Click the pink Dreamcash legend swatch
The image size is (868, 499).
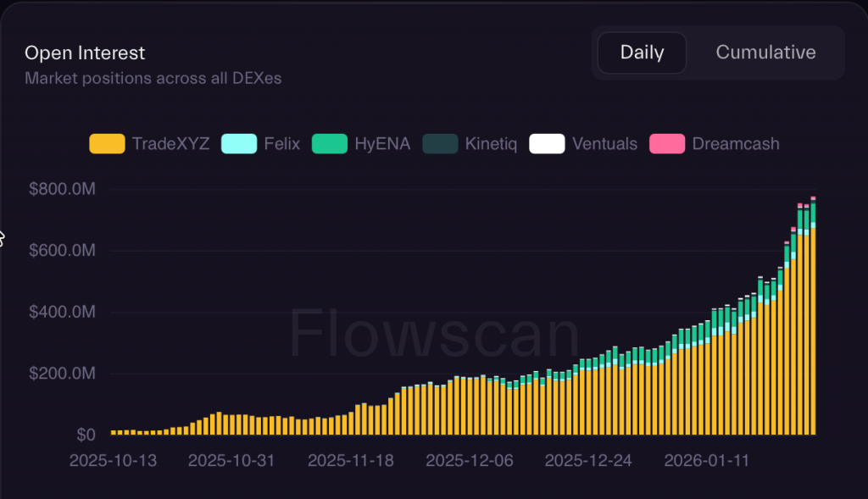click(667, 144)
